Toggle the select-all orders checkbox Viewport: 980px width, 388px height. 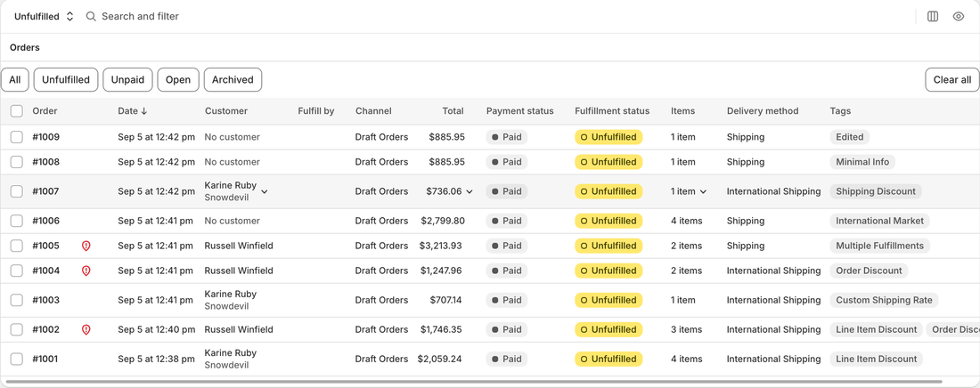click(17, 111)
